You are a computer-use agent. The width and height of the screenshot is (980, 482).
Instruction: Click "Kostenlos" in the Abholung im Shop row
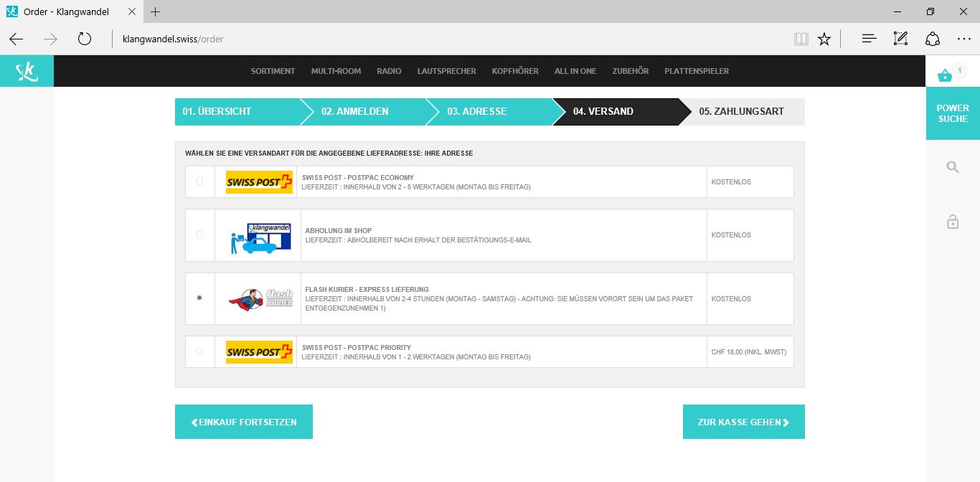731,235
